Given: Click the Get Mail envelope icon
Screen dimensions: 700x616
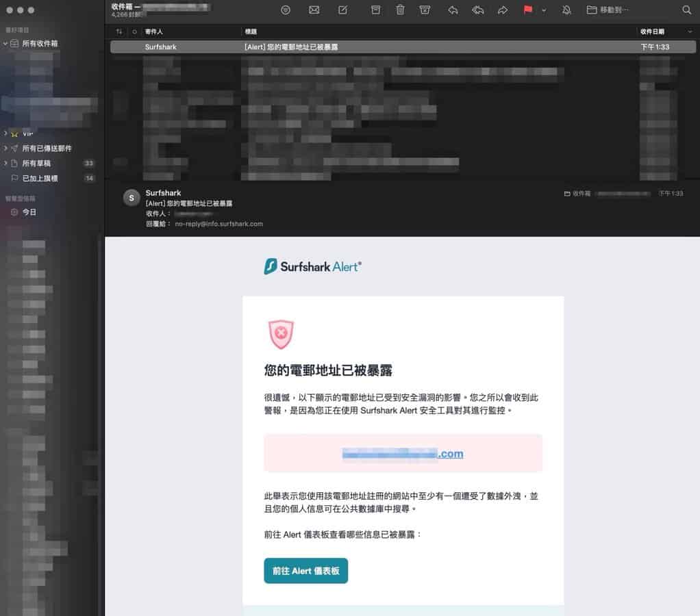Looking at the screenshot, I should [314, 10].
